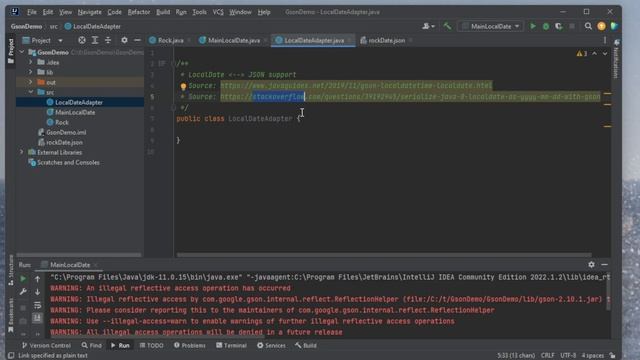Open the MainLocalDate run configuration dropdown
The width and height of the screenshot is (640, 360).
click(x=491, y=26)
